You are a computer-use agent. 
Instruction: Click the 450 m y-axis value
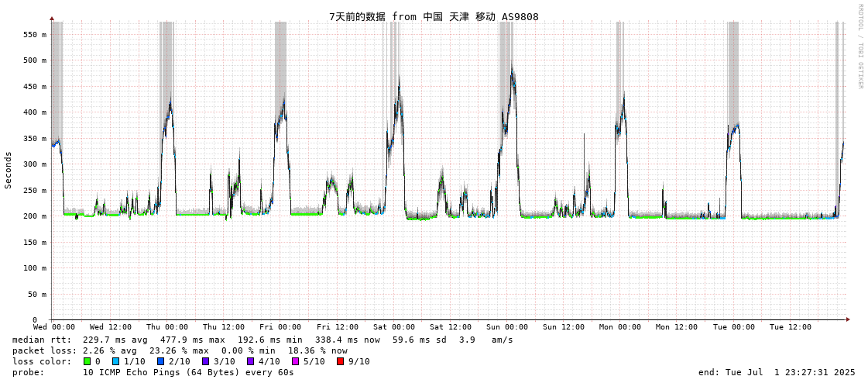(36, 87)
